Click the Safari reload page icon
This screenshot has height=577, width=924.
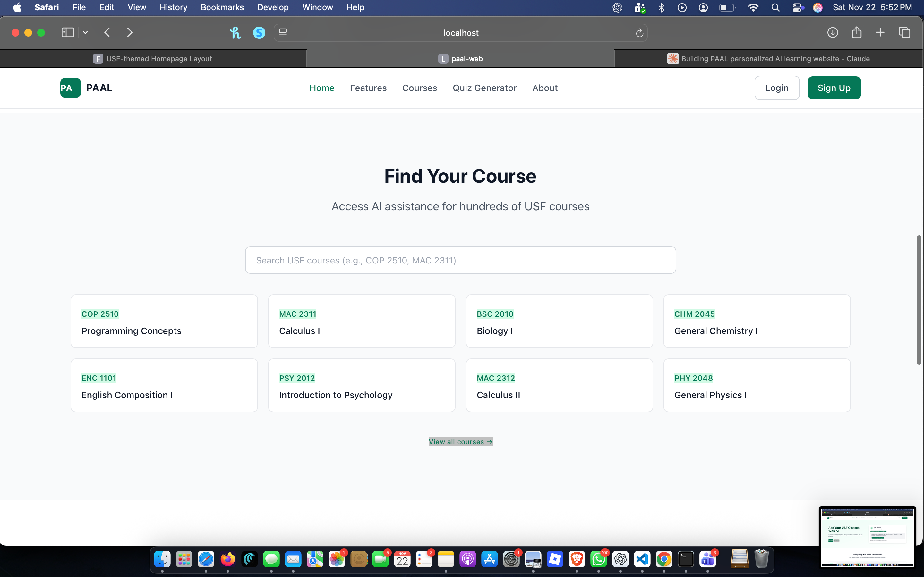click(639, 33)
